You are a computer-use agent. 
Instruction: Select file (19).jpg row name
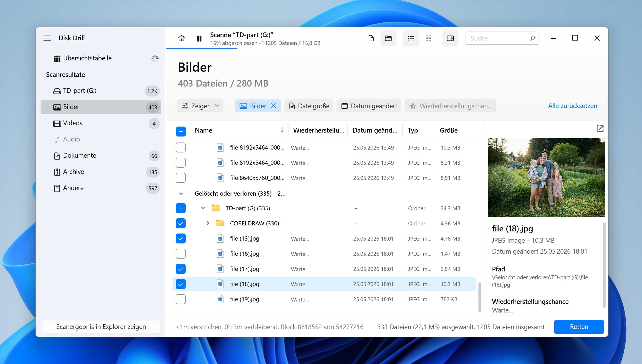[x=245, y=299]
